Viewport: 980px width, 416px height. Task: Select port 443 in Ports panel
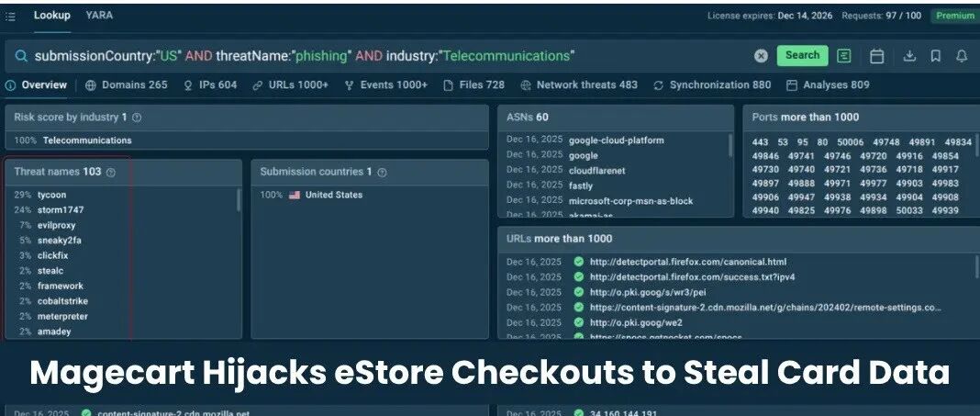point(760,142)
